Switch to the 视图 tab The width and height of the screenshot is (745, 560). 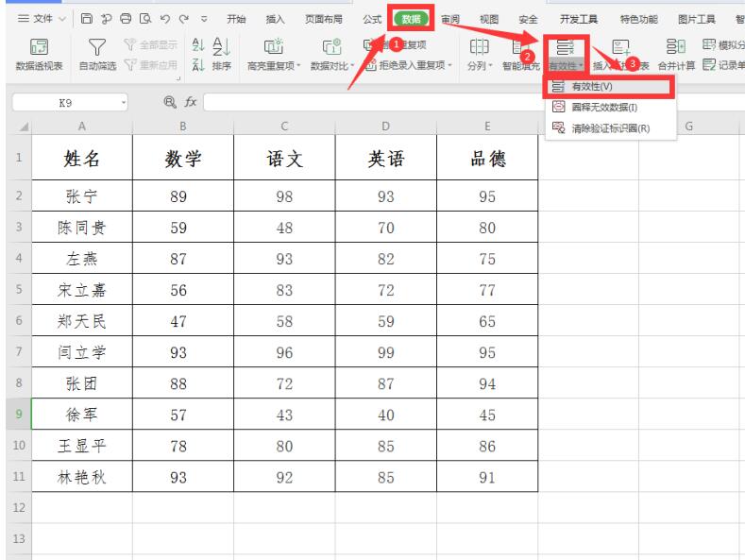click(x=489, y=19)
